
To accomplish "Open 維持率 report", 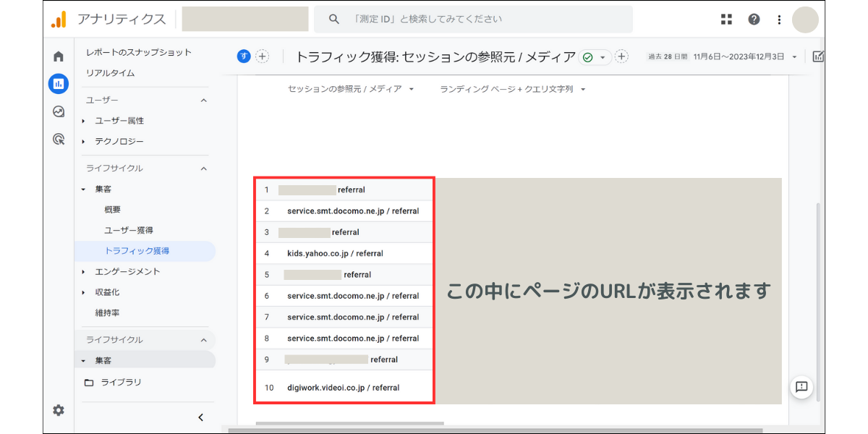I will point(107,313).
